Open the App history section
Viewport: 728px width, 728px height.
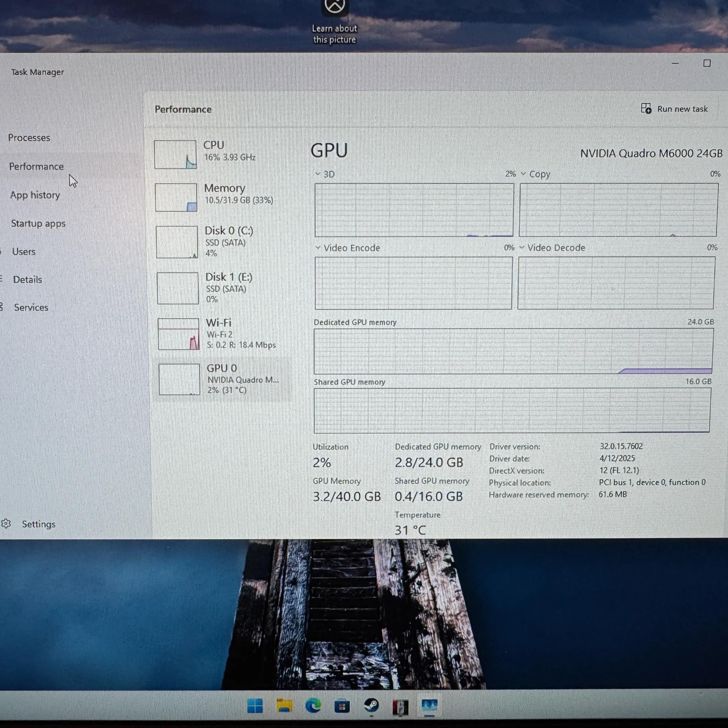pos(35,195)
